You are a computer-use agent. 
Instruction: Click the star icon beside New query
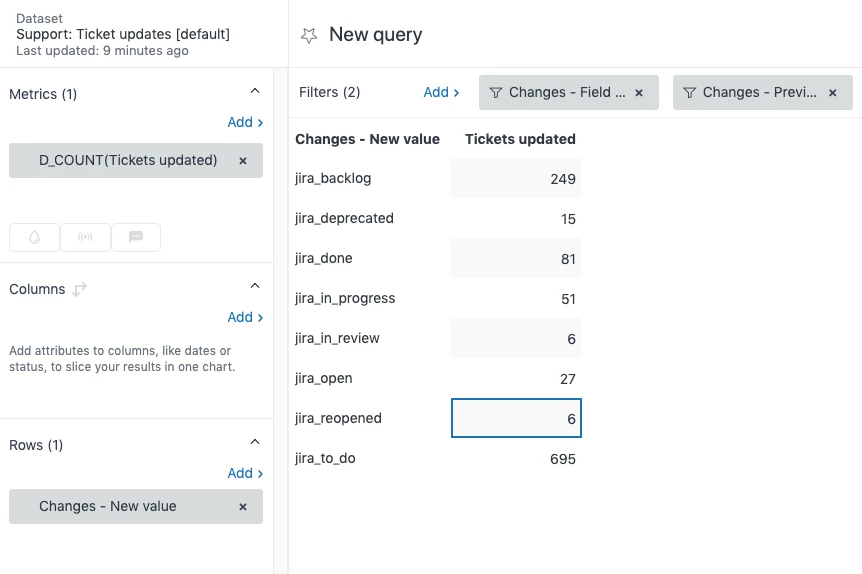coord(309,35)
